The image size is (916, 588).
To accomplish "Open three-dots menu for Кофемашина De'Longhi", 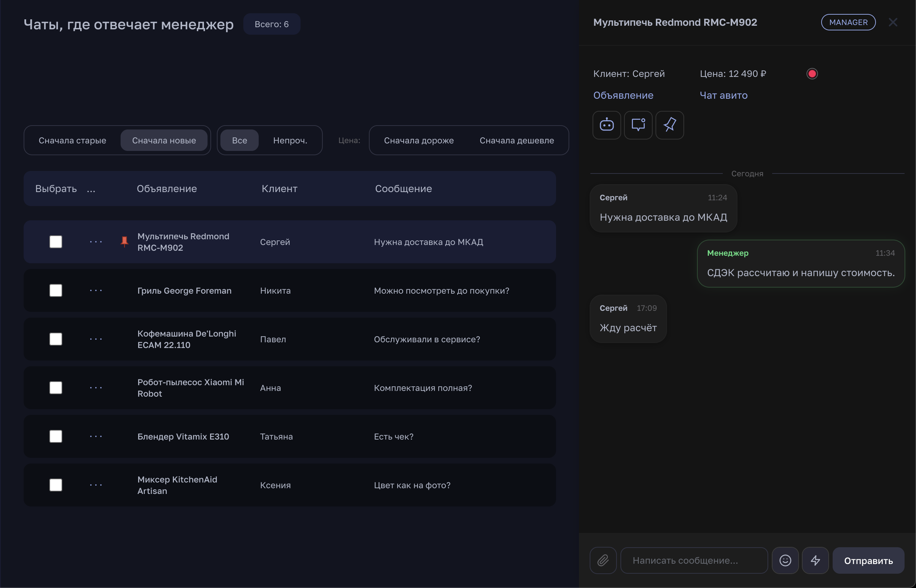I will pos(96,339).
